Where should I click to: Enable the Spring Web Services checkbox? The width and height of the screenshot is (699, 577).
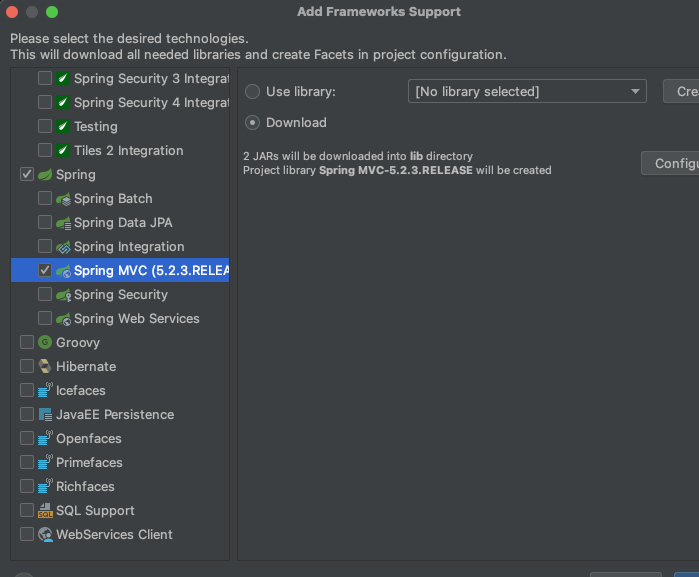coord(45,318)
